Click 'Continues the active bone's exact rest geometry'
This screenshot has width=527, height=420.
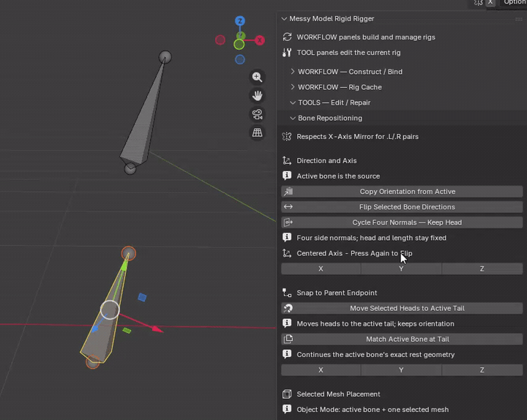pos(375,355)
